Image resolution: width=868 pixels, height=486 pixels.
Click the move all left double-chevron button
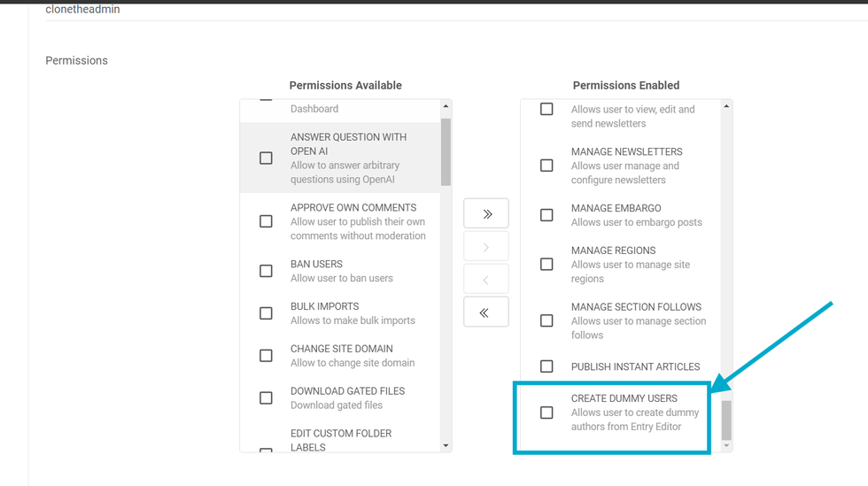(486, 312)
